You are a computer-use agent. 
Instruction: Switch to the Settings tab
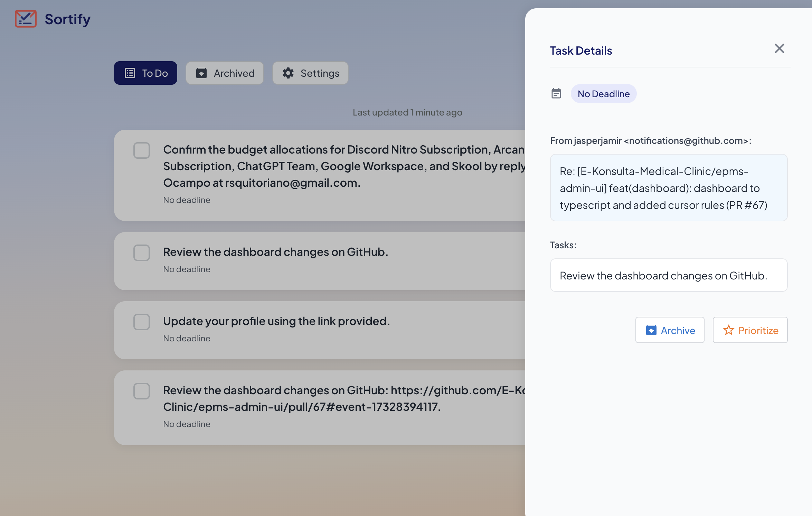pos(310,73)
